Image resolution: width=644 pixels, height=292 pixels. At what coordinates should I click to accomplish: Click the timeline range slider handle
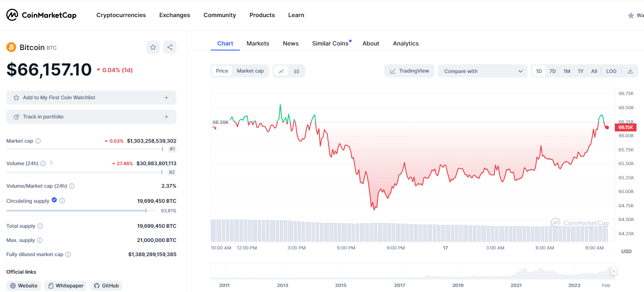[614, 272]
